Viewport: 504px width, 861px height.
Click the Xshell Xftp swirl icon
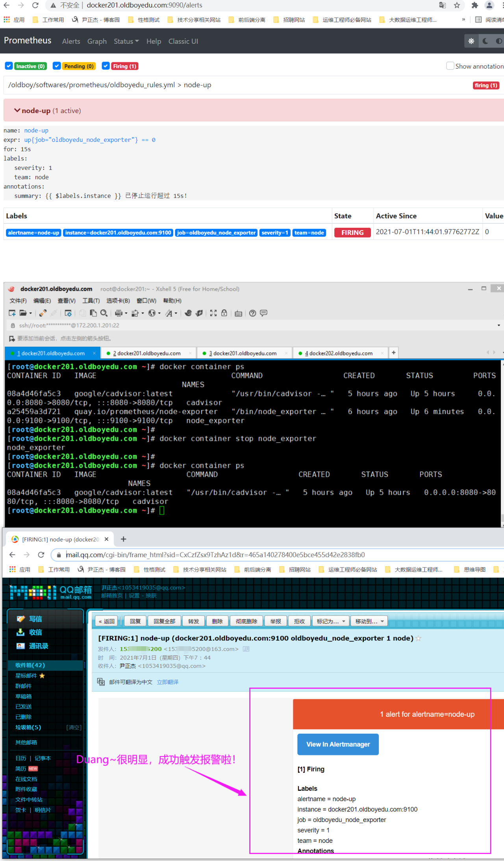(188, 313)
